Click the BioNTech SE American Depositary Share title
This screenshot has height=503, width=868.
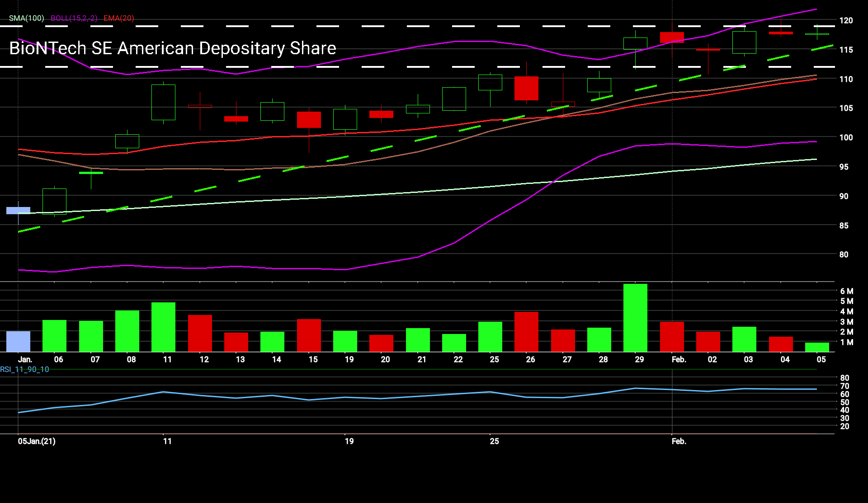tap(172, 48)
